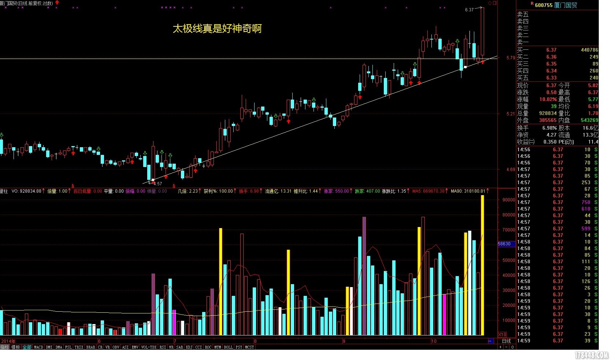Click the 买四 bid price 6.34
The image size is (616, 364).
(551, 71)
